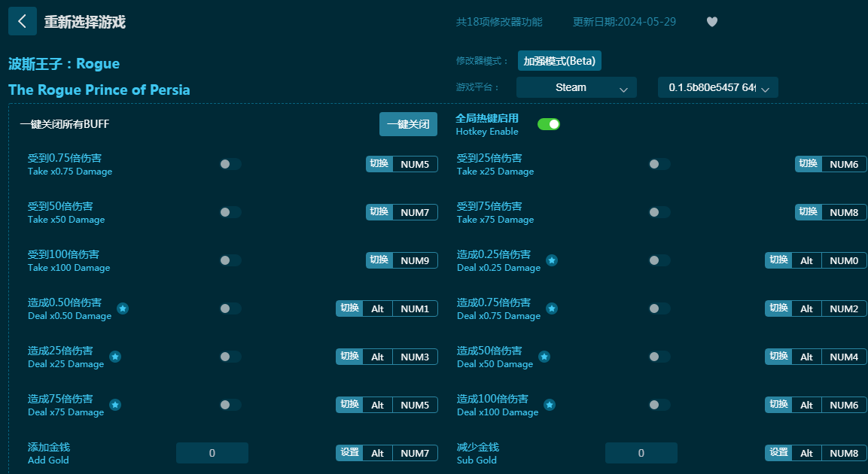
Task: Select the NUM2 hotkey box
Action: [844, 308]
